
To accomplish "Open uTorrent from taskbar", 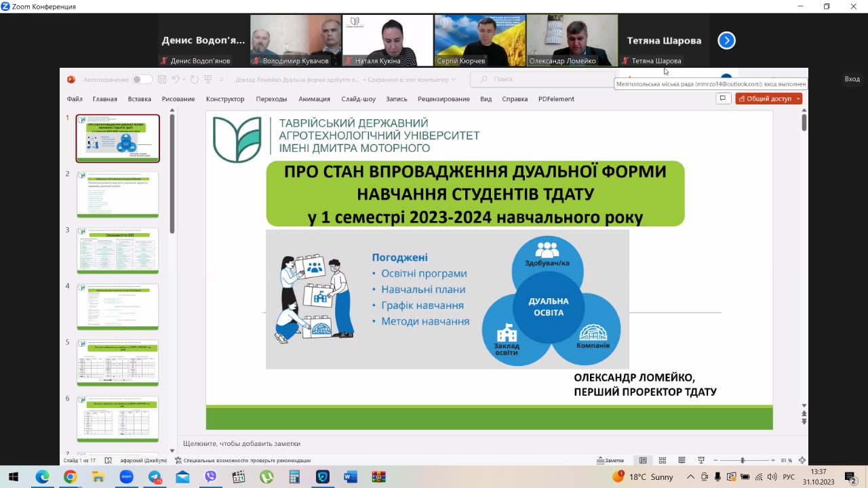I will [267, 476].
